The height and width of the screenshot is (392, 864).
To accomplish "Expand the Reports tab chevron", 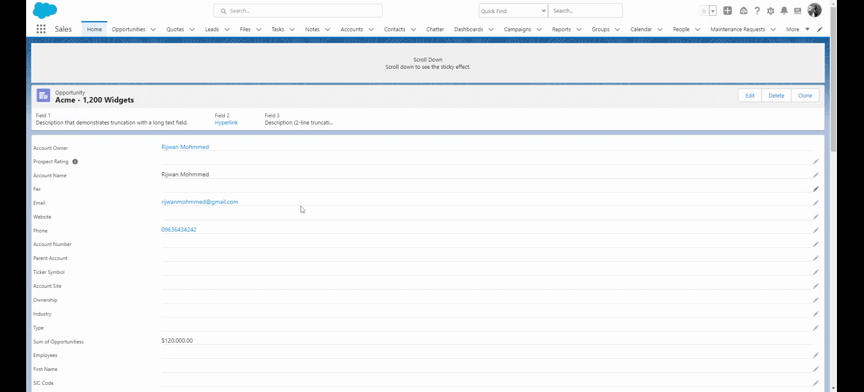I will click(579, 29).
